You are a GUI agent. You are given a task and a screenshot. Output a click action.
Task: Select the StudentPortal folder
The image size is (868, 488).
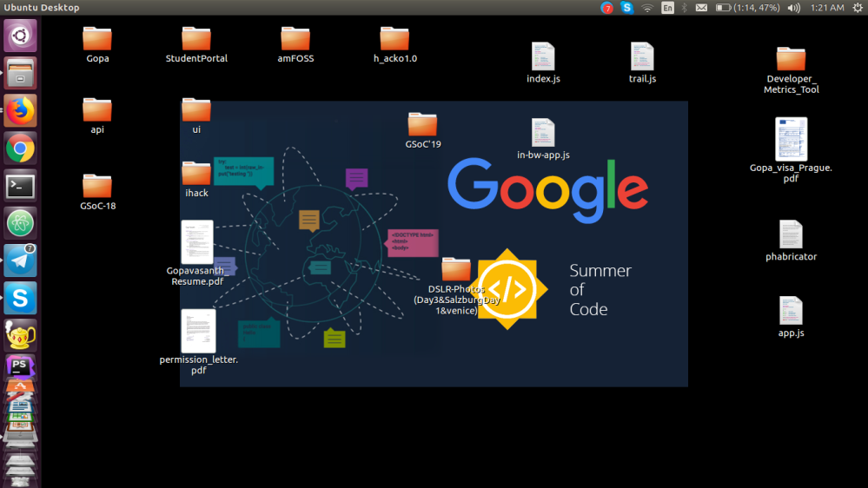click(196, 45)
